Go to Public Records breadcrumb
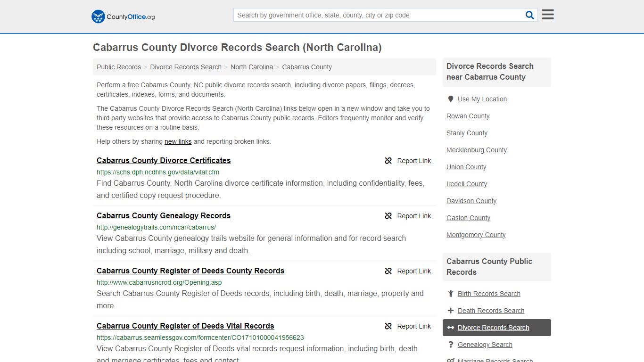644x362 pixels. [x=119, y=67]
